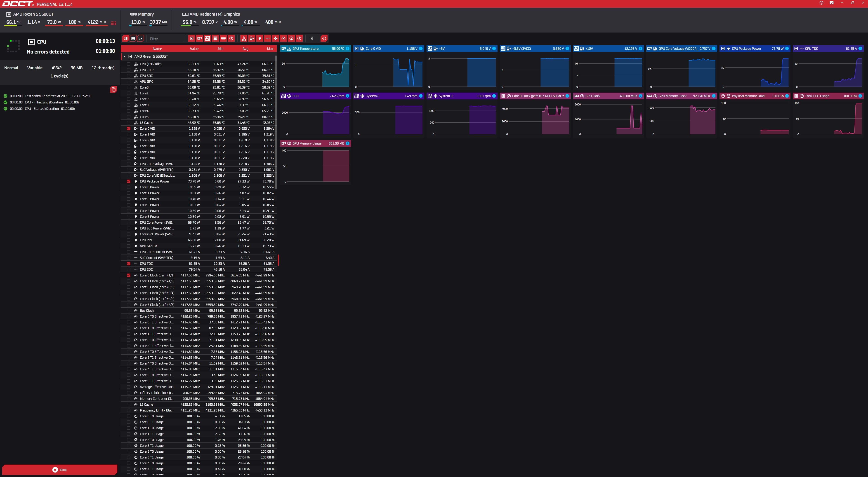Viewport: 868px width, 477px height.
Task: Select the APU STAPM row
Action: coord(198,246)
